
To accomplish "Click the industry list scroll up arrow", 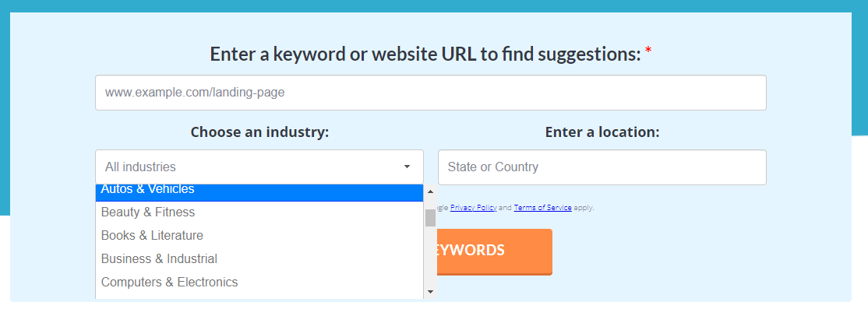I will 430,191.
